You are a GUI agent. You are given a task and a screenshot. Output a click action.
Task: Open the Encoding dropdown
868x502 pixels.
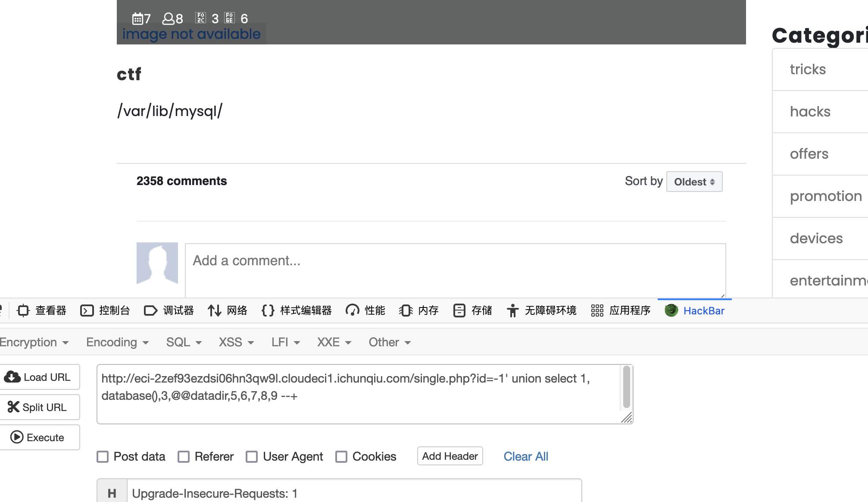tap(117, 342)
